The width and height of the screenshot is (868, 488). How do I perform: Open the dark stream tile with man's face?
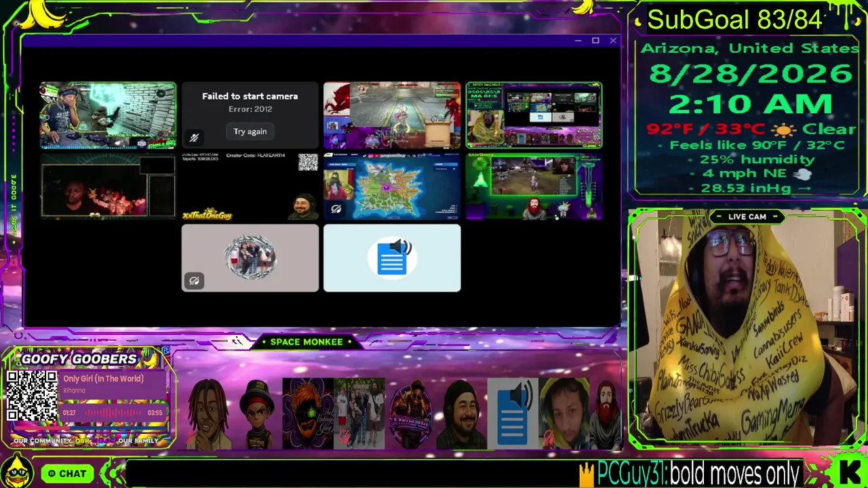point(108,186)
